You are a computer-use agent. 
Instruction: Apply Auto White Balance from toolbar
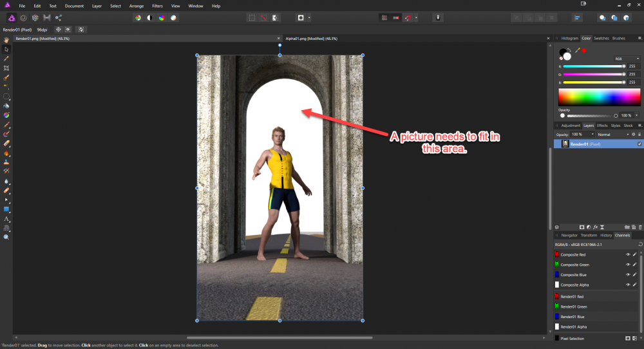point(173,18)
